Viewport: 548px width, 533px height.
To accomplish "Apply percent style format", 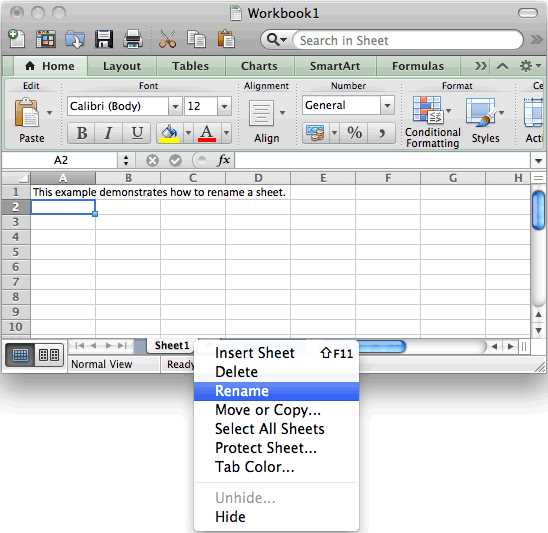I will 354,133.
